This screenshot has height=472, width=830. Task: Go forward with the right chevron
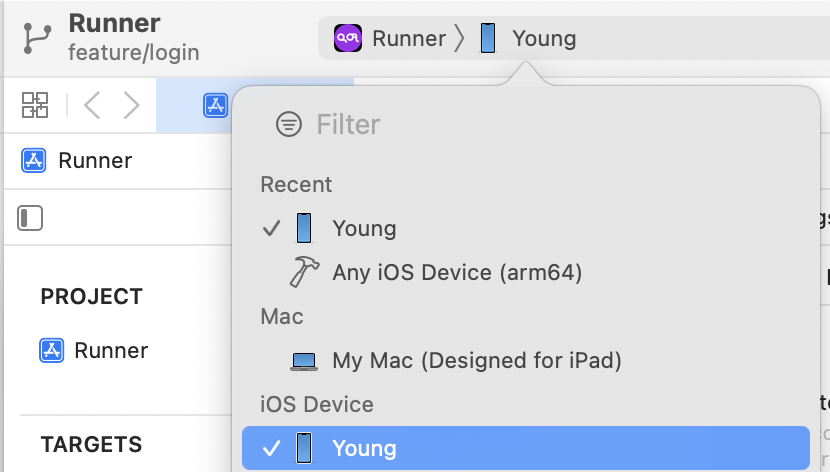[x=131, y=105]
